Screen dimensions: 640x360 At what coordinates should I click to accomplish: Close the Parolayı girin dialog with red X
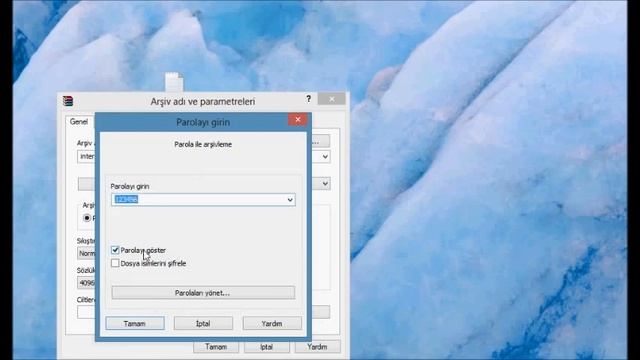(x=298, y=120)
